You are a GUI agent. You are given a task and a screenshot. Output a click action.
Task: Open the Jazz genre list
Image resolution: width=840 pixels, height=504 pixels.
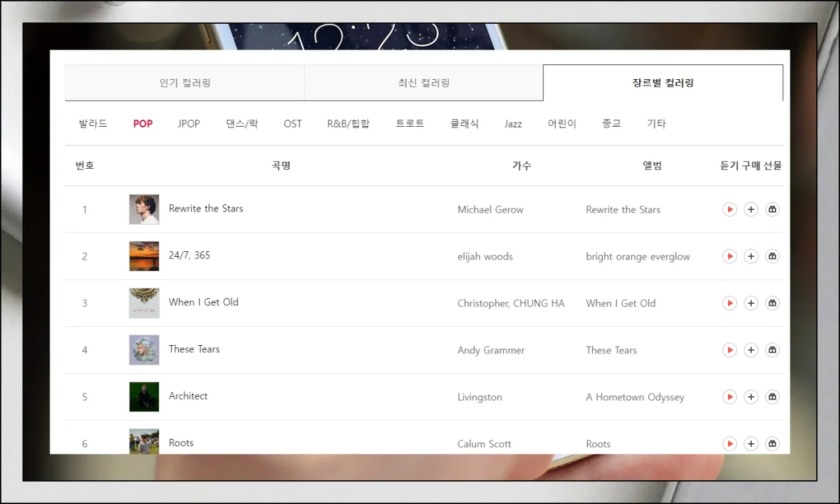point(513,124)
